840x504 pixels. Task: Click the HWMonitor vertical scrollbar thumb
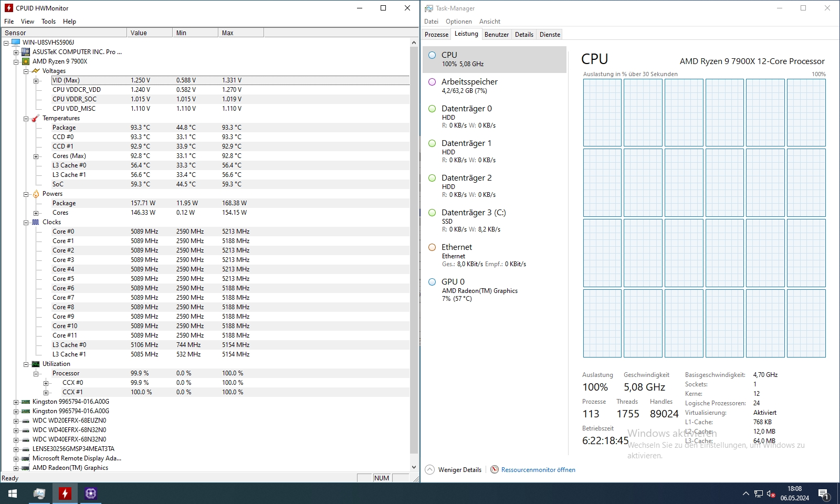tap(414, 249)
